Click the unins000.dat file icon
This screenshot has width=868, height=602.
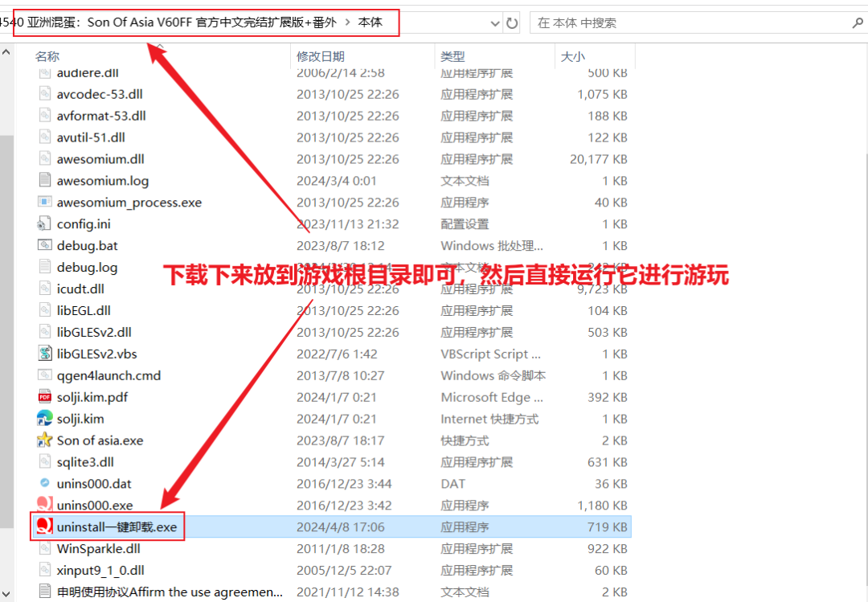pos(45,483)
